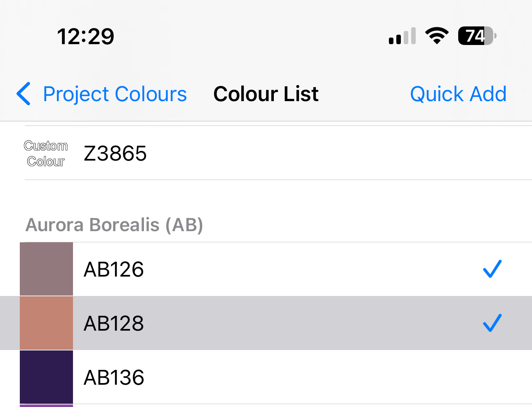
Task: Uncheck the AB128 blue checkmark
Action: coord(492,323)
